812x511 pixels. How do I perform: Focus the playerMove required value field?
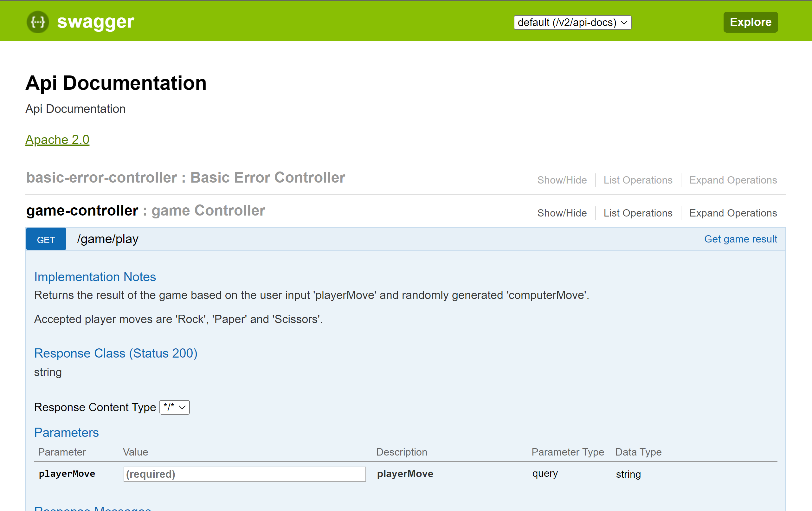tap(244, 474)
